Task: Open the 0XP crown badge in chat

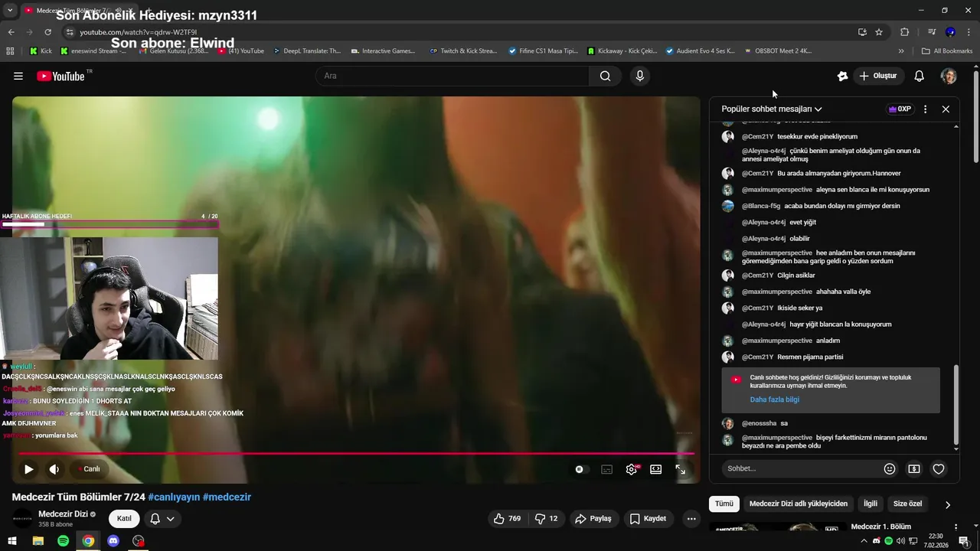Action: tap(900, 109)
